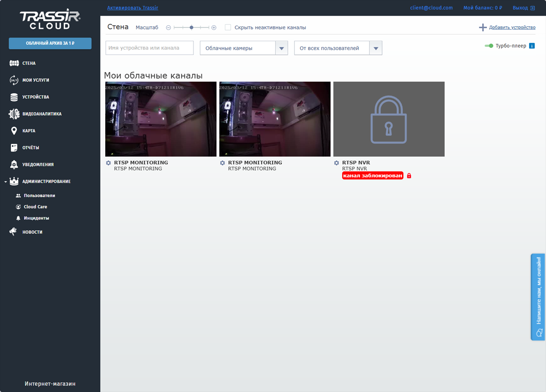Click the zoom-in plus icon on scale
This screenshot has width=546, height=392.
pyautogui.click(x=214, y=28)
